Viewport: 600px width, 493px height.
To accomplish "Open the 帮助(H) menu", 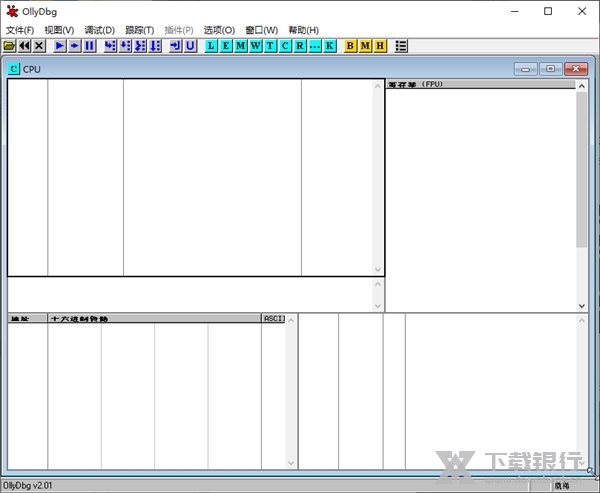I will click(x=304, y=30).
